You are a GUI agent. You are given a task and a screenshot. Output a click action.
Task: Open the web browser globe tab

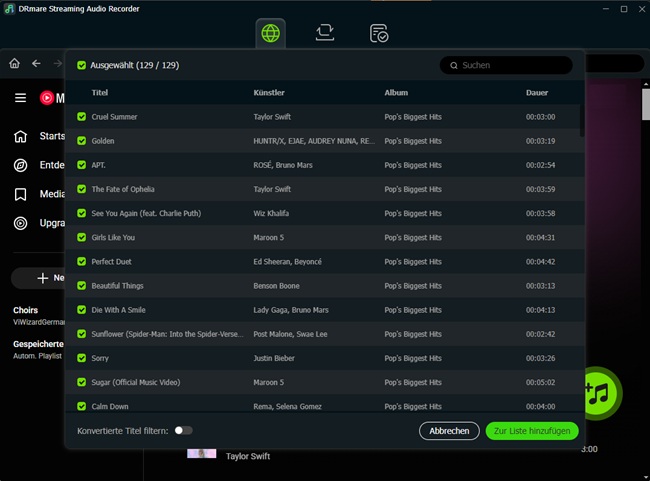(x=270, y=33)
